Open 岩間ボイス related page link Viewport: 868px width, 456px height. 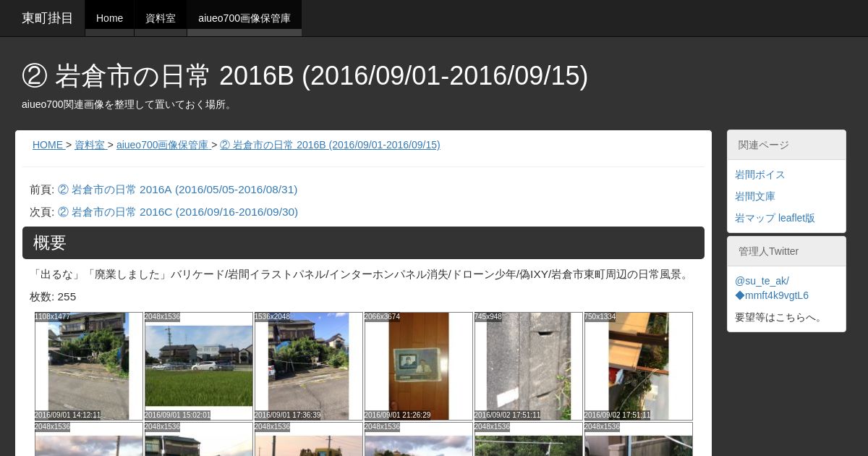760,174
